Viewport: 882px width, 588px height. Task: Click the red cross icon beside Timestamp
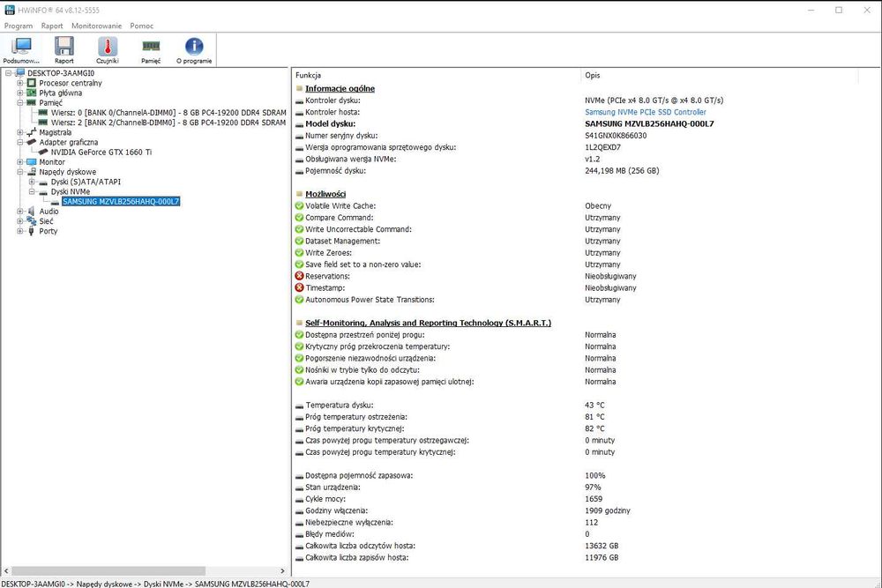[299, 287]
